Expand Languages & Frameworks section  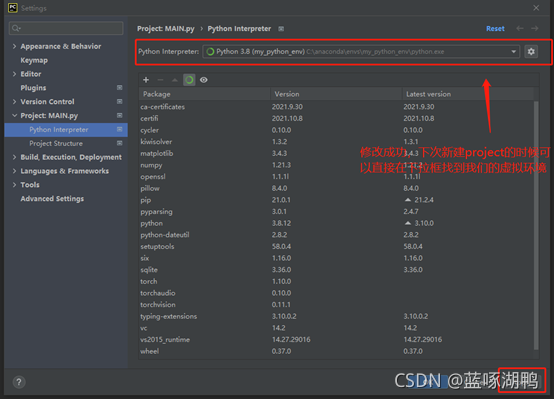(x=14, y=171)
